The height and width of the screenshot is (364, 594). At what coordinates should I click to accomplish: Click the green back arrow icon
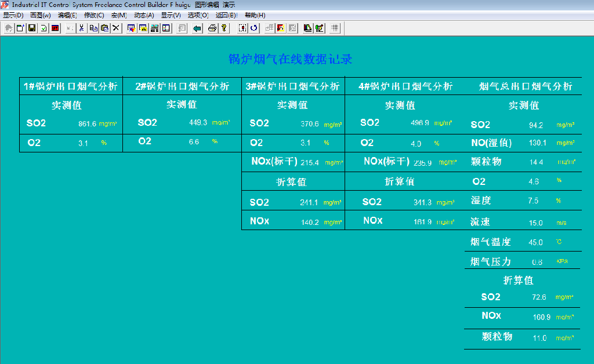197,28
